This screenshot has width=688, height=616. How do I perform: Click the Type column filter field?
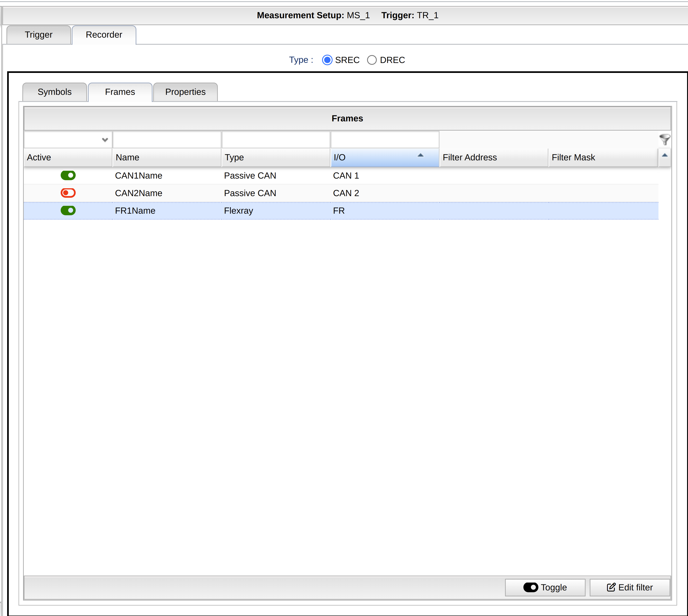tap(276, 140)
